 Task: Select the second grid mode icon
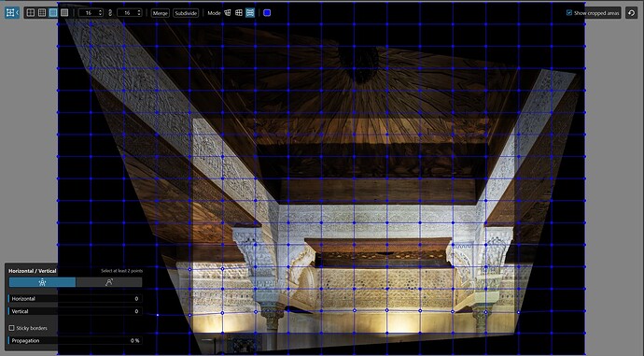[x=239, y=13]
